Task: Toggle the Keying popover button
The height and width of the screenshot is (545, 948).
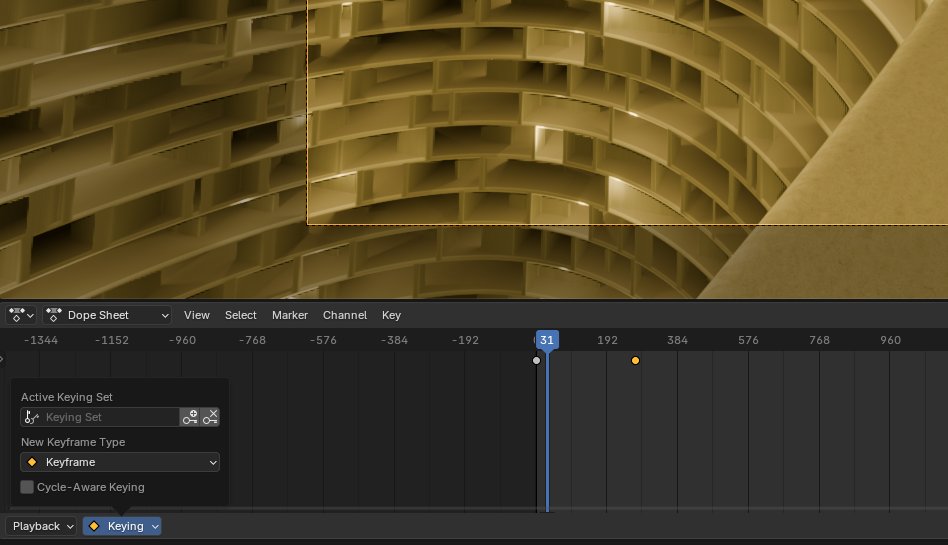Action: tap(122, 526)
